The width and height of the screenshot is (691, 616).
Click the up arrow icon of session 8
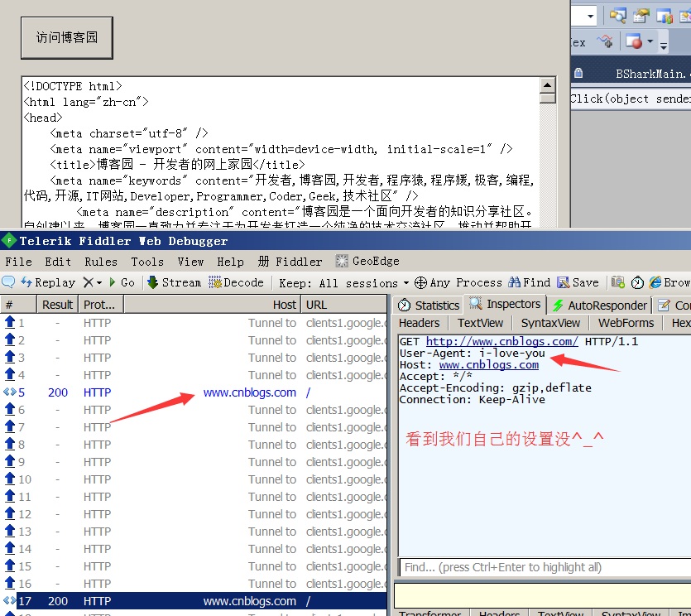tap(10, 444)
